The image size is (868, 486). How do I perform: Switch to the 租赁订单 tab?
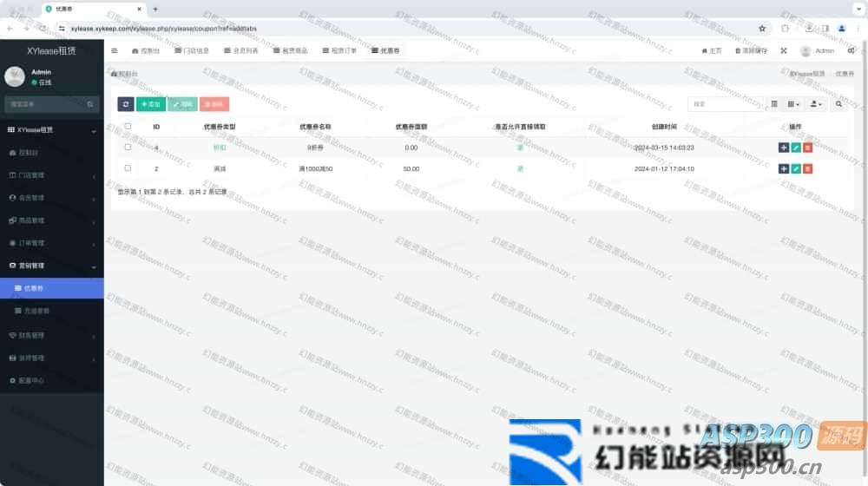(x=339, y=51)
